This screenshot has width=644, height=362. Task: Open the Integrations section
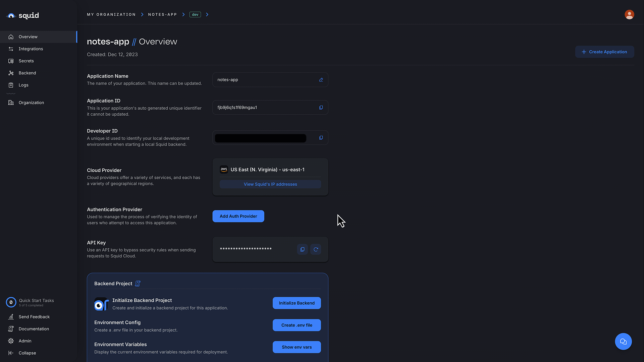pos(31,49)
